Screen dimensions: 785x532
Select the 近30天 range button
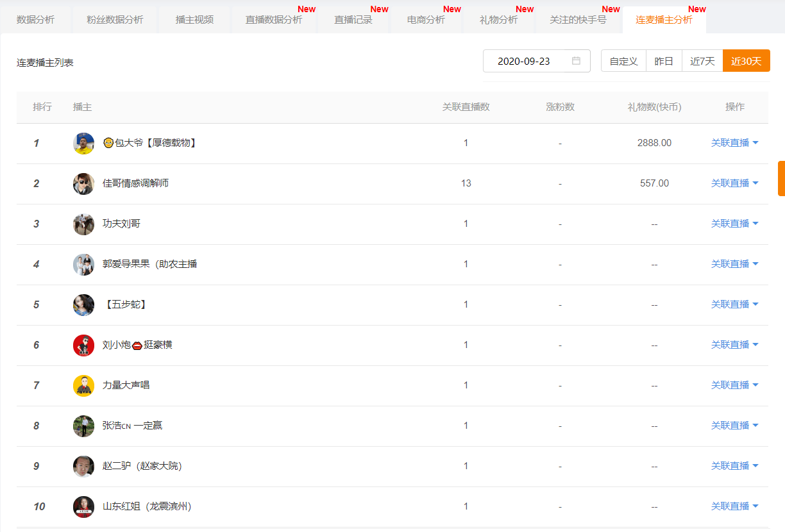746,61
